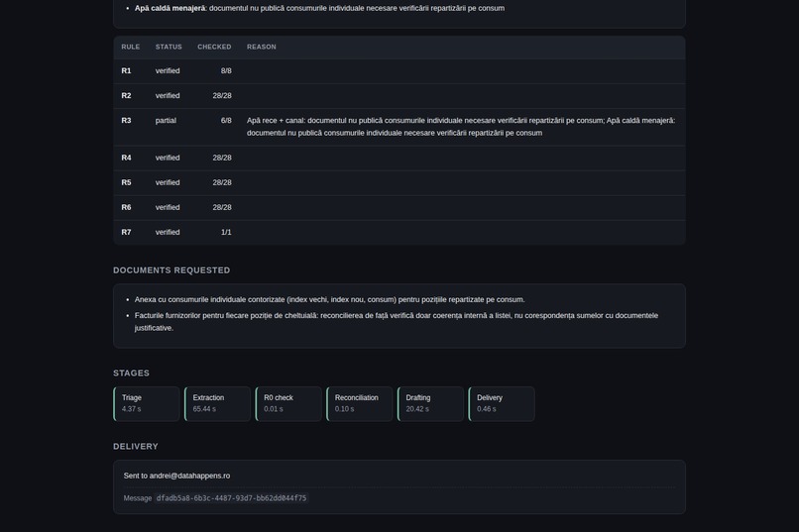
Task: Click the DOCUMENTS REQUESTED heading
Action: click(171, 270)
